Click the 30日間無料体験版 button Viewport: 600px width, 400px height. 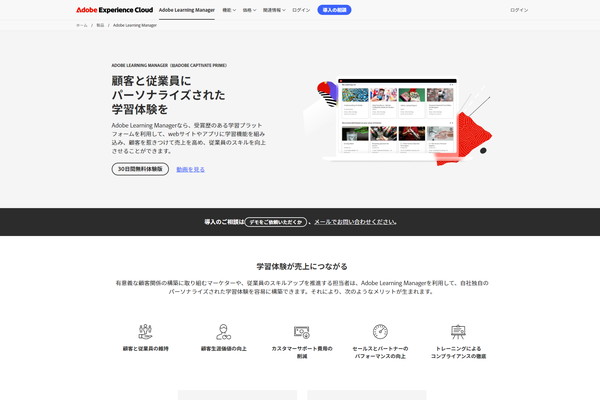(x=140, y=169)
